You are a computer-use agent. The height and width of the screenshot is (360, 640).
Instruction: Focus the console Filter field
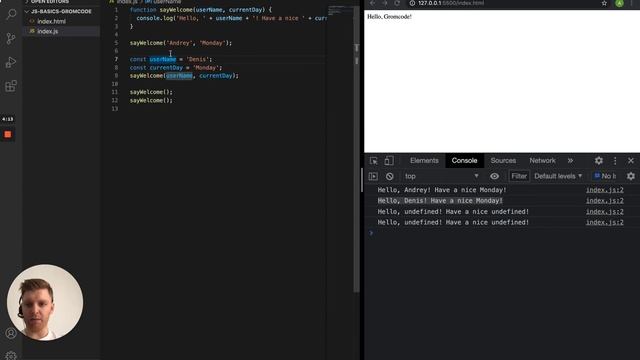pyautogui.click(x=519, y=176)
